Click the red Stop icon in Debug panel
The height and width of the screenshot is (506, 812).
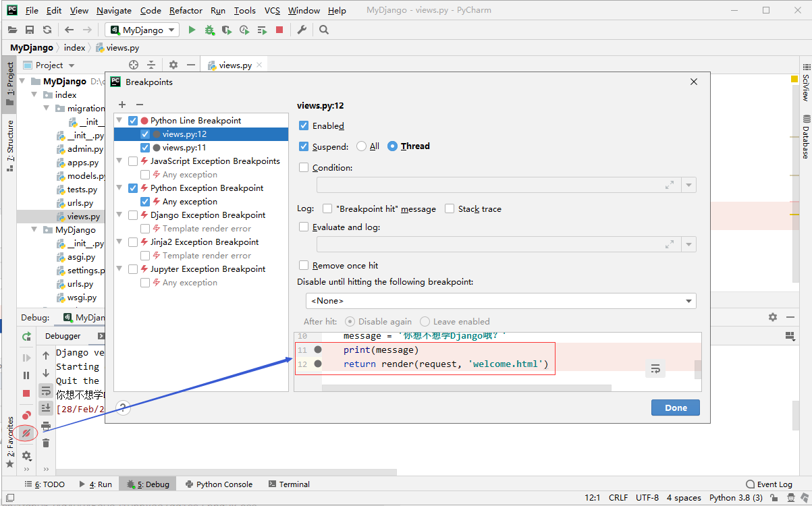[x=26, y=393]
